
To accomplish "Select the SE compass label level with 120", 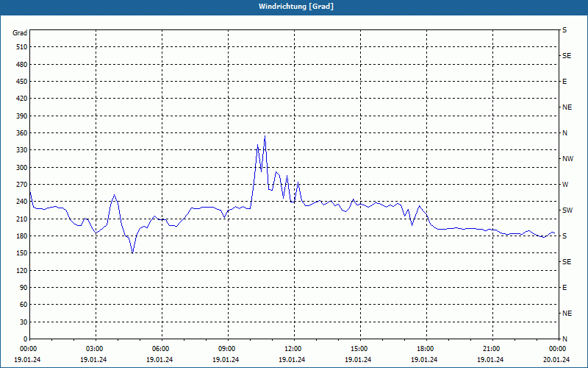I will pyautogui.click(x=567, y=262).
